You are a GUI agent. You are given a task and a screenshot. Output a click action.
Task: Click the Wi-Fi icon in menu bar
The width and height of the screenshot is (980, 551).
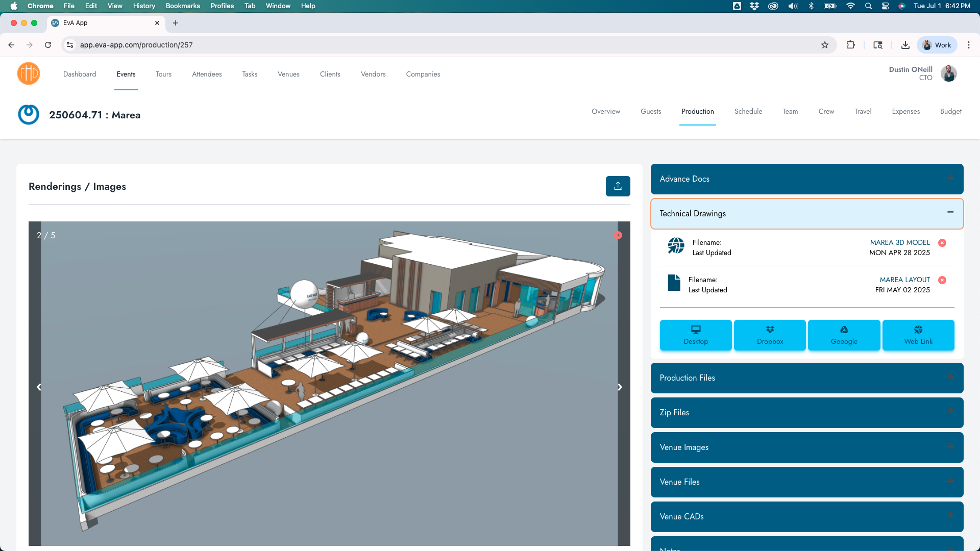click(x=850, y=6)
